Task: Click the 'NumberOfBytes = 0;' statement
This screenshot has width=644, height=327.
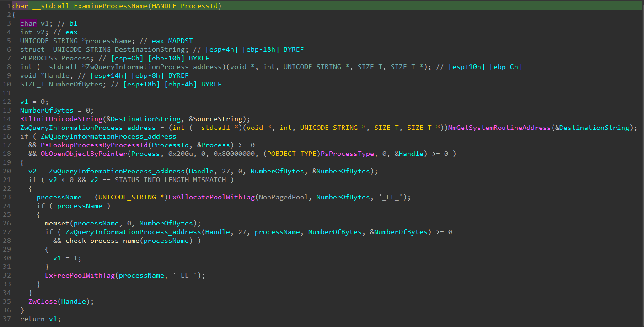Action: [57, 110]
